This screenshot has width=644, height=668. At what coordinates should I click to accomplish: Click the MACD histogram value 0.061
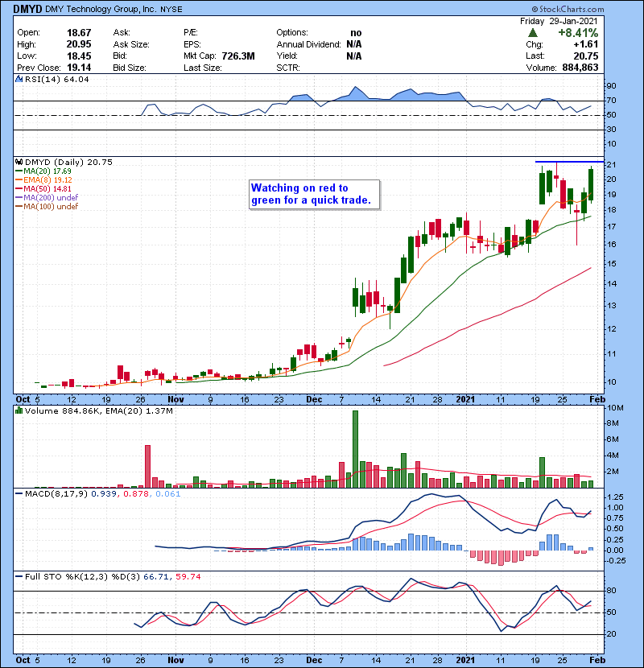click(x=168, y=494)
